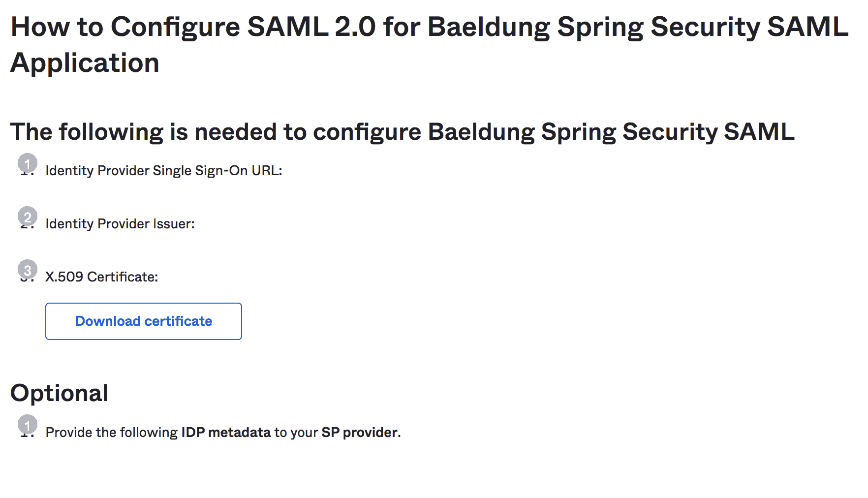Click step 2 badge beside Identity Provider Issuer
The height and width of the screenshot is (498, 868).
pos(28,217)
